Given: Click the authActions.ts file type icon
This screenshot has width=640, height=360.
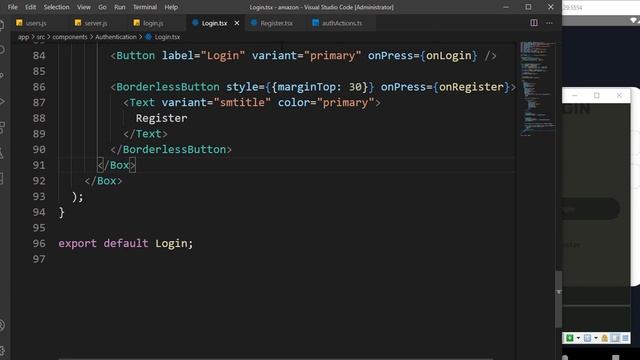Looking at the screenshot, I should click(x=316, y=23).
